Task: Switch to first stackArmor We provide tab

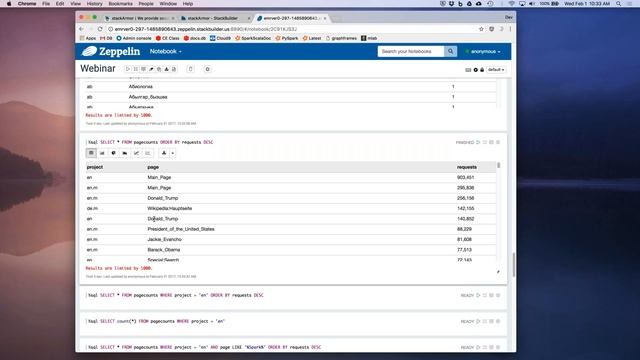Action: 140,18
